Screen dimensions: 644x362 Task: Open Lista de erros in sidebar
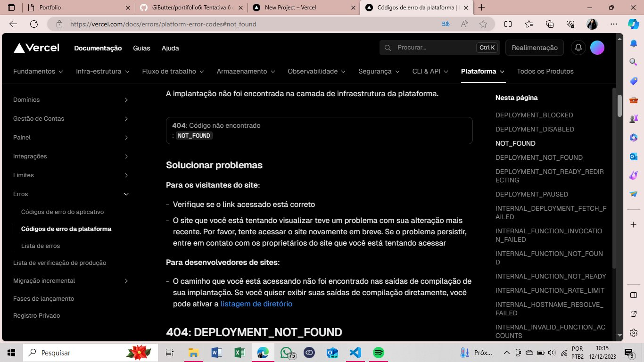[x=41, y=246]
